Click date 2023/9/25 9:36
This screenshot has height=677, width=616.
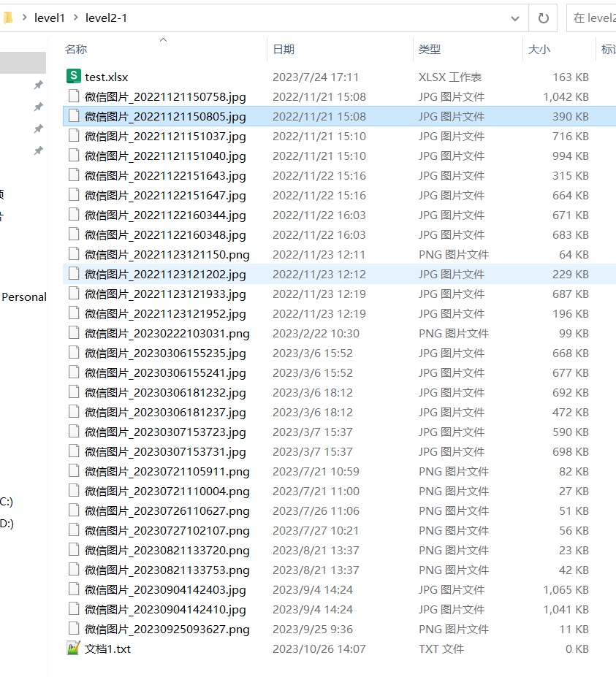(313, 630)
